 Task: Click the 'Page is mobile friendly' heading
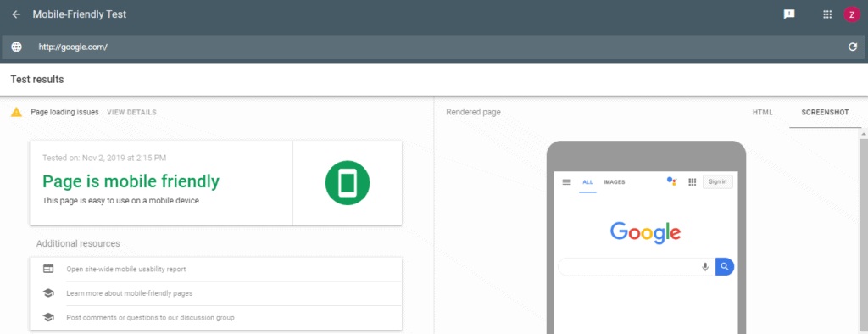[x=131, y=181]
